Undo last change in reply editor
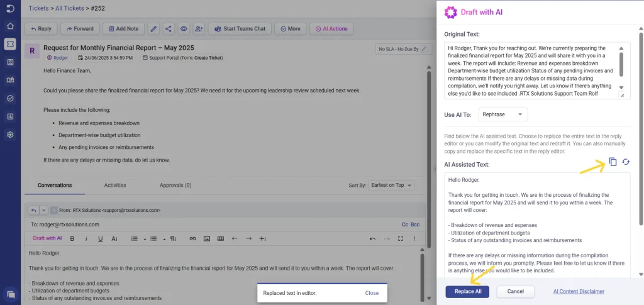The width and height of the screenshot is (644, 305). 372,238
